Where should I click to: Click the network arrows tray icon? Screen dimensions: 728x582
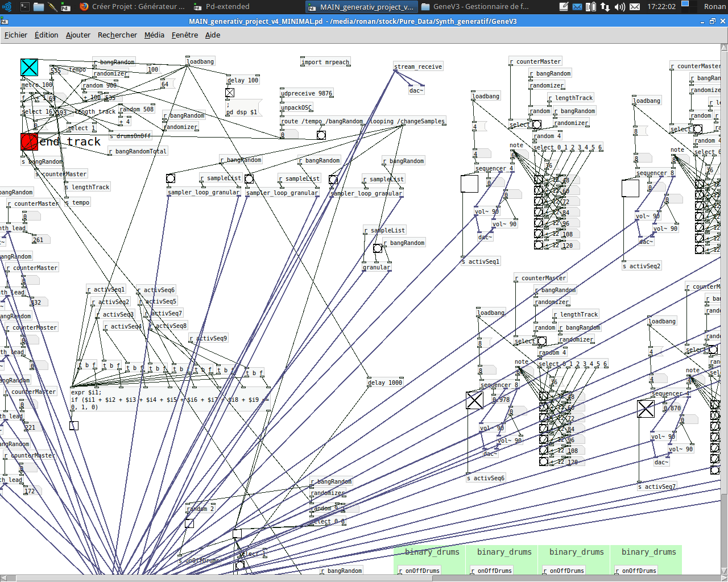click(x=605, y=7)
